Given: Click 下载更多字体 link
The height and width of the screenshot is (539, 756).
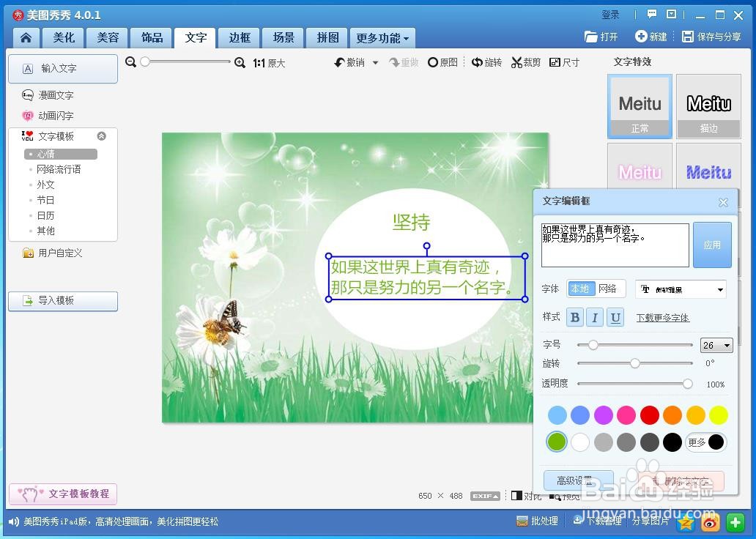Looking at the screenshot, I should point(662,318).
